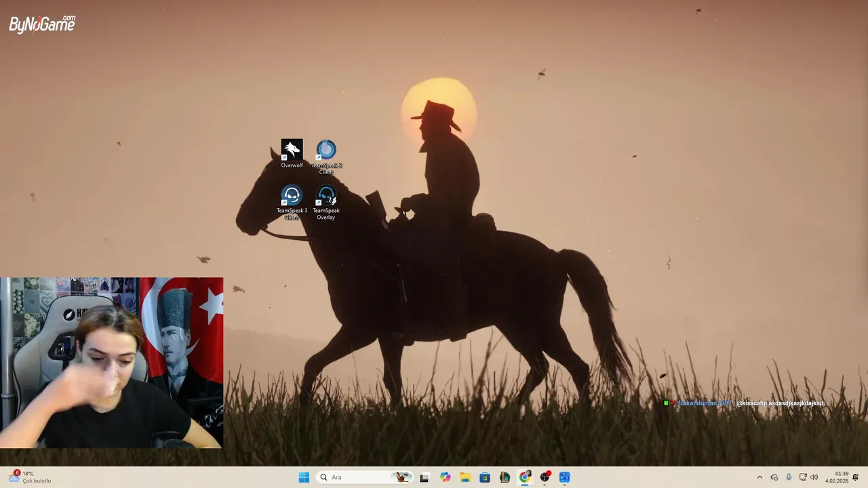
Task: Open the Overwolf desktop shortcut
Action: (x=292, y=154)
